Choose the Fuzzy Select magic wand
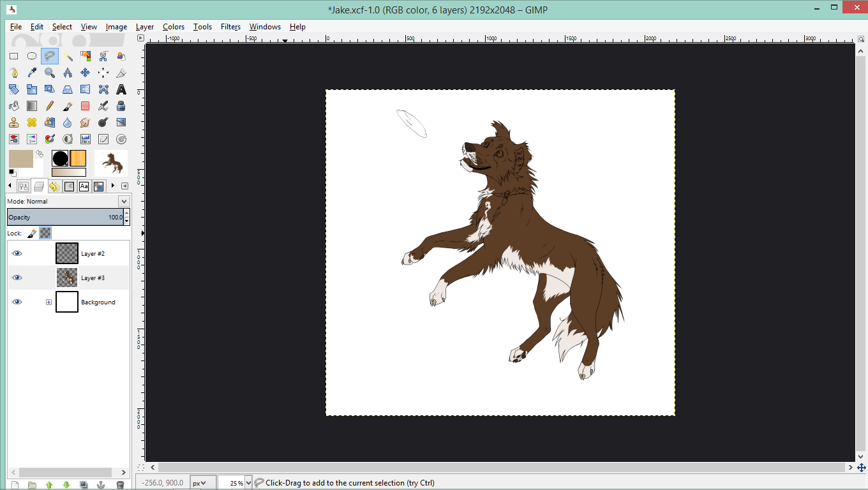Viewport: 868px width, 490px height. (x=67, y=56)
